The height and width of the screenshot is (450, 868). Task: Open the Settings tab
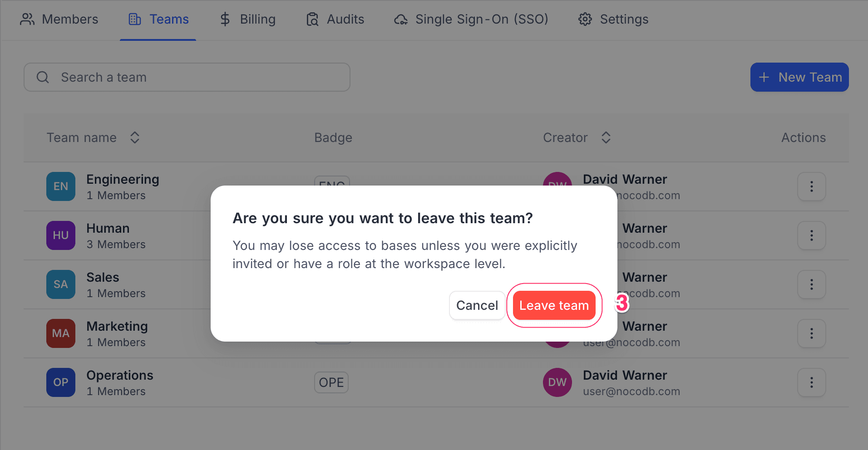tap(613, 19)
